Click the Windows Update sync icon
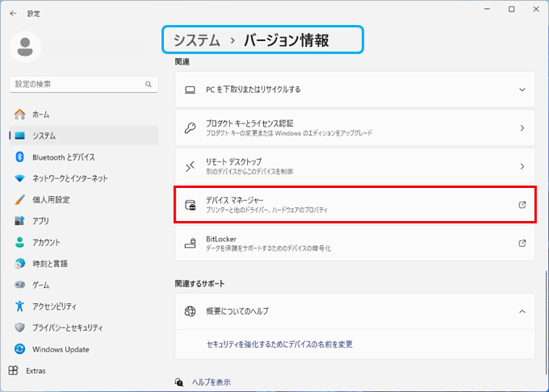Image resolution: width=549 pixels, height=392 pixels. [x=20, y=349]
